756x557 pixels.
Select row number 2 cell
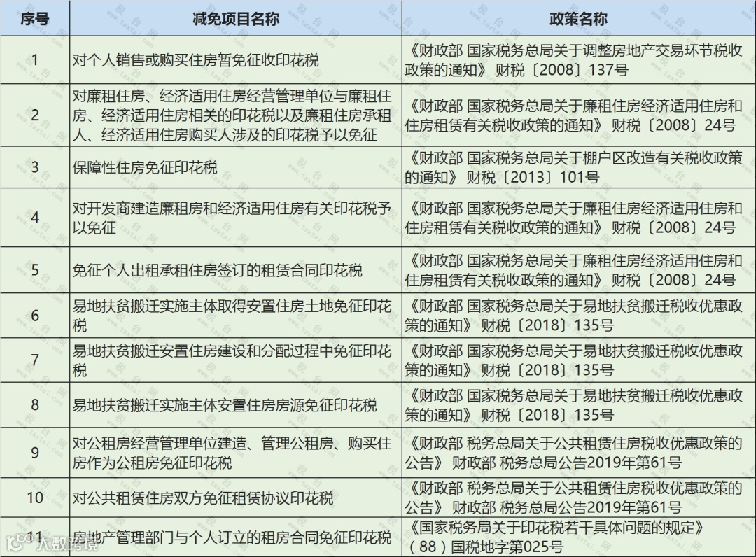pyautogui.click(x=35, y=115)
